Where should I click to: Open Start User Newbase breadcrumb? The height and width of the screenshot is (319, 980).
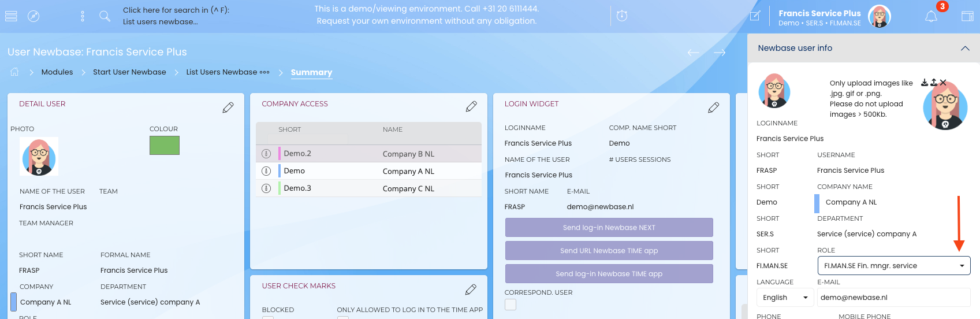point(129,72)
